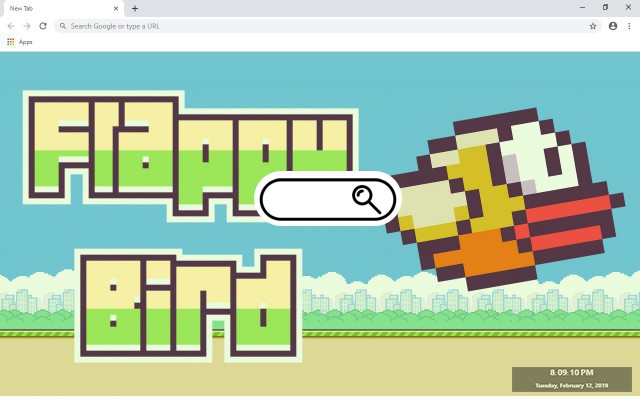
Task: Click the magnifying glass in the page search box
Action: pos(366,199)
